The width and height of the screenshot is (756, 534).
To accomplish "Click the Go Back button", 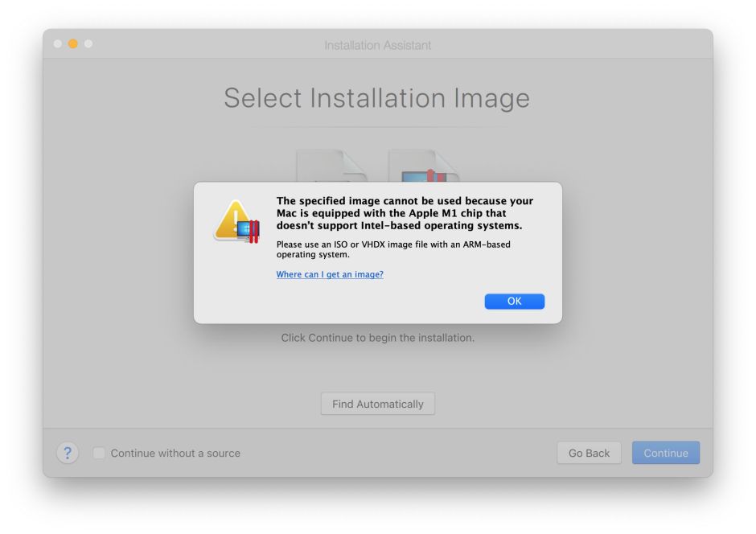I will [589, 453].
